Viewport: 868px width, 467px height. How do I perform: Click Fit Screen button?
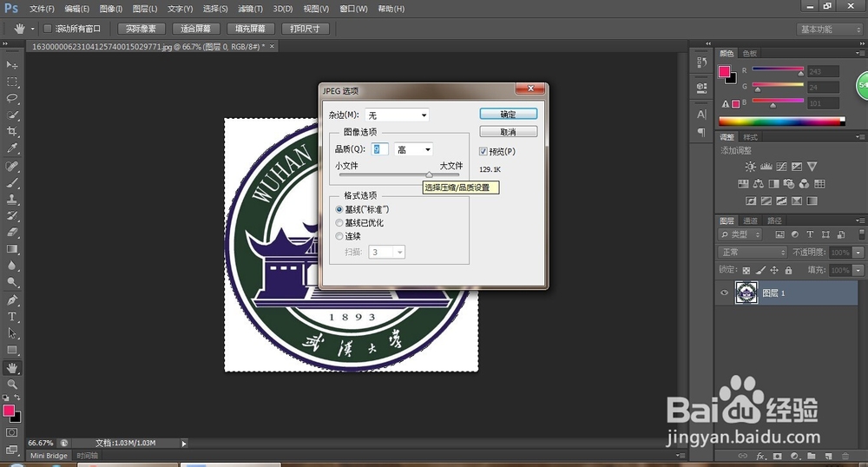click(x=196, y=29)
